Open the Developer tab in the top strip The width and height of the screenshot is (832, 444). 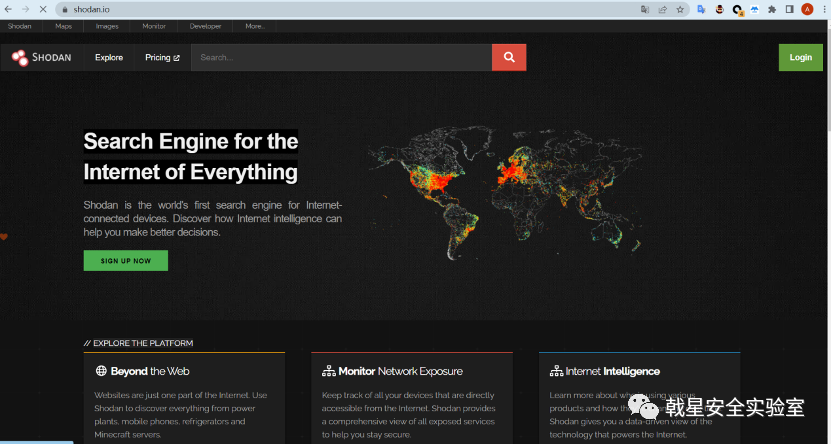pyautogui.click(x=205, y=26)
